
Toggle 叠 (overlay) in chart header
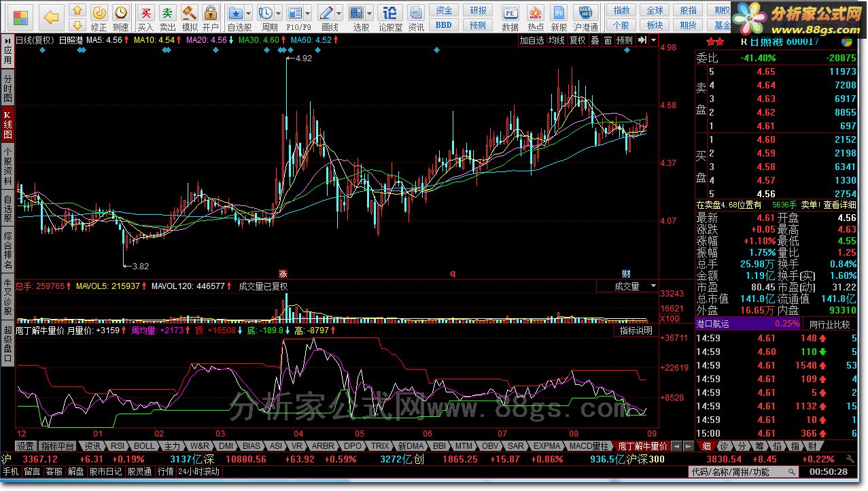[x=595, y=40]
